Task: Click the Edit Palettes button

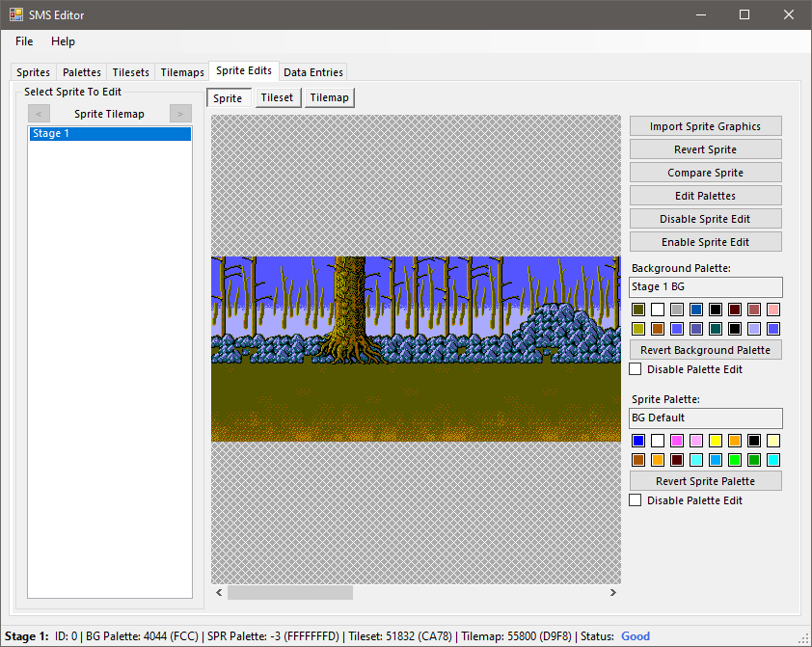Action: (705, 196)
